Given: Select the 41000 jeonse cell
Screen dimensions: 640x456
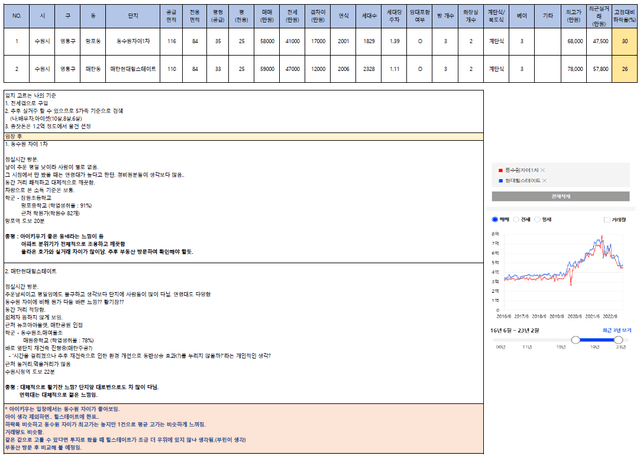Looking at the screenshot, I should pos(292,42).
